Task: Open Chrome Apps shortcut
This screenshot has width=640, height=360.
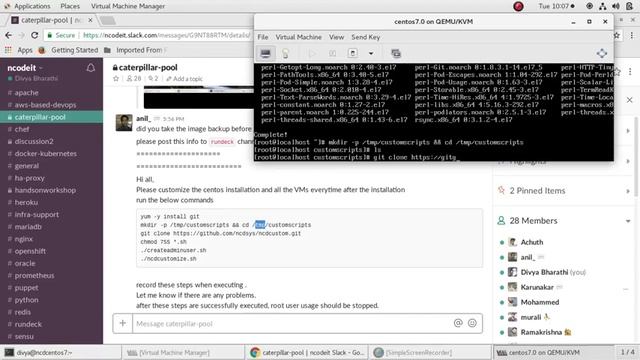Action: (19, 50)
